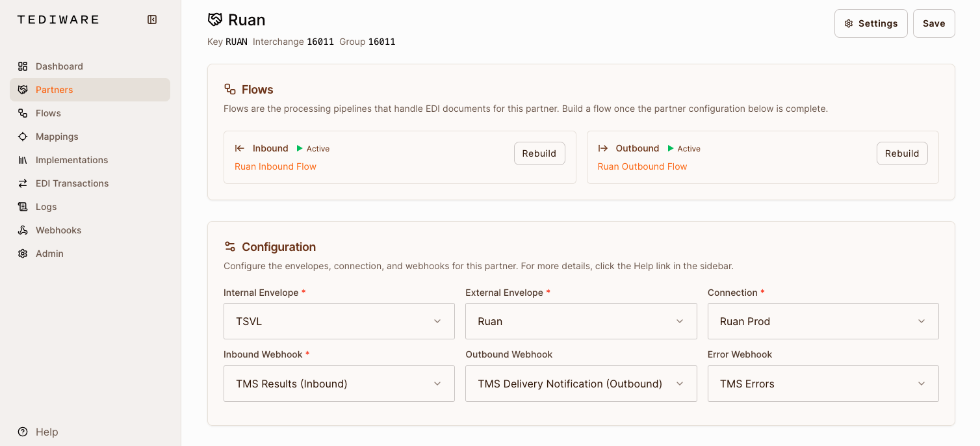The width and height of the screenshot is (980, 446).
Task: Change the Inbound Webhook selection
Action: click(x=339, y=384)
